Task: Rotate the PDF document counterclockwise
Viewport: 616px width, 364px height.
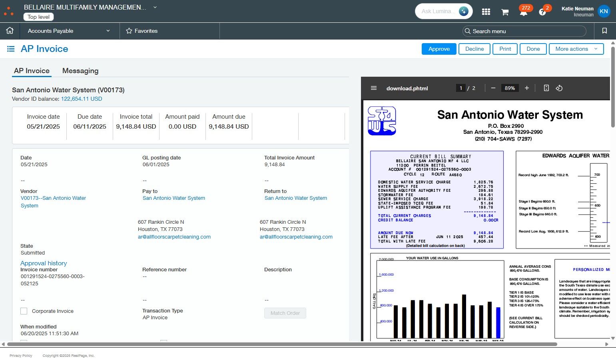Action: (559, 88)
